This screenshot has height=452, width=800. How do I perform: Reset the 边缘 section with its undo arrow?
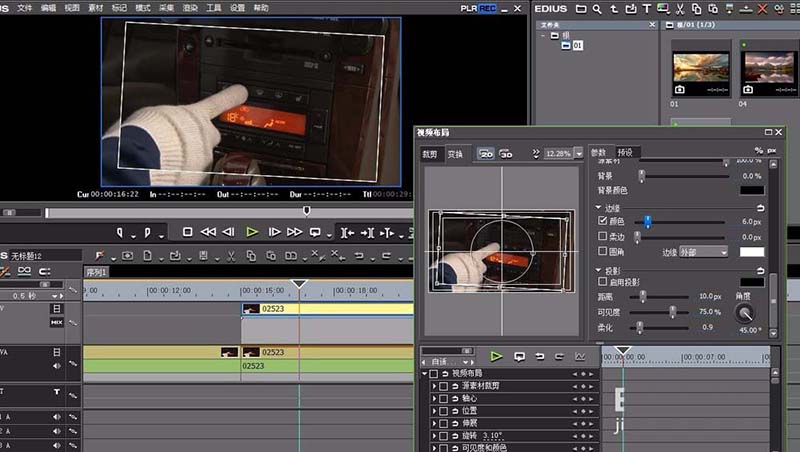click(760, 208)
